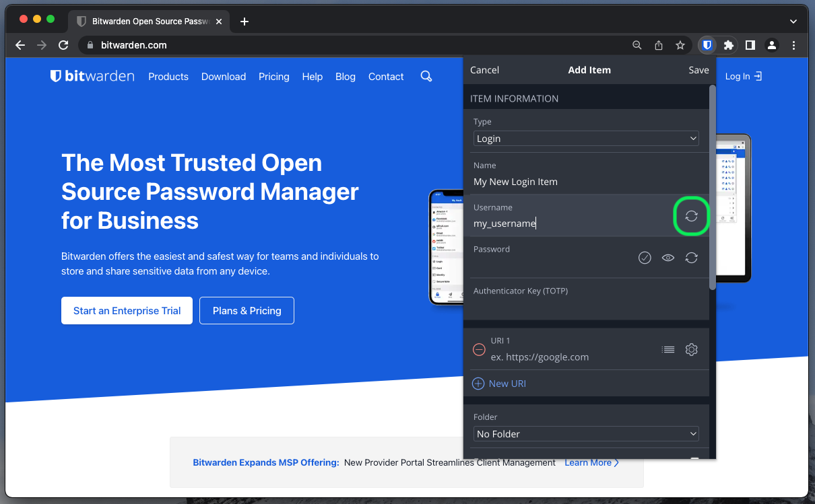This screenshot has width=815, height=504.
Task: Open the Contact page
Action: (386, 77)
